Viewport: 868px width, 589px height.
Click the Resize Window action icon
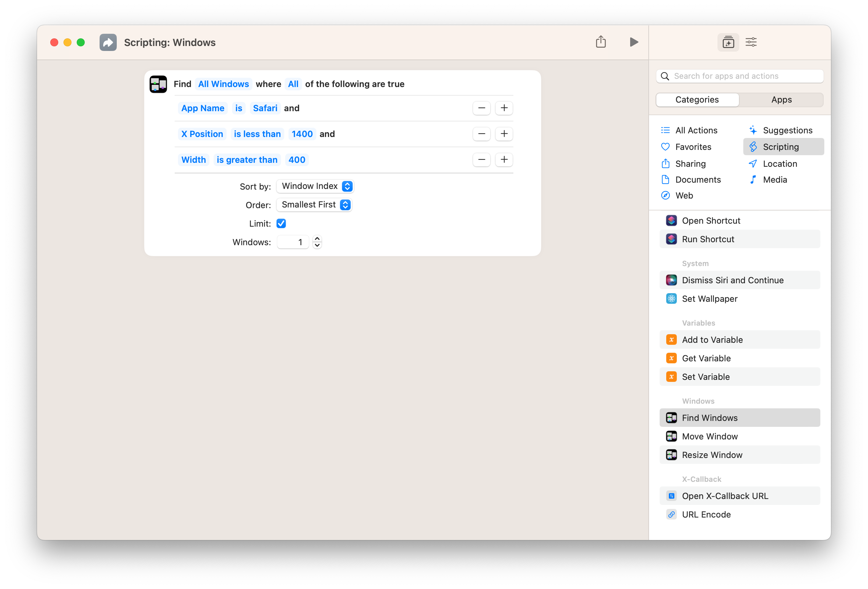point(672,454)
